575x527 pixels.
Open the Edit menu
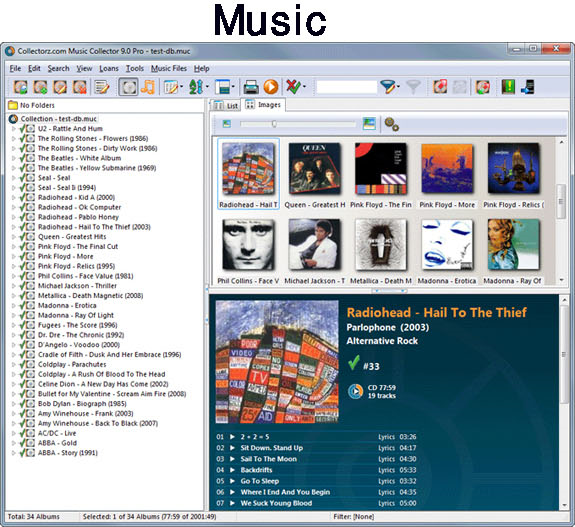[34, 69]
